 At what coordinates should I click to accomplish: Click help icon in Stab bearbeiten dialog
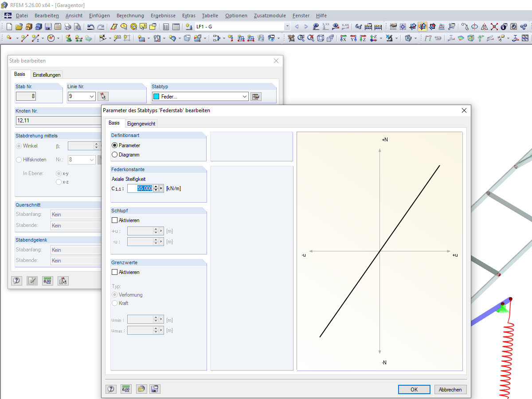coord(17,281)
